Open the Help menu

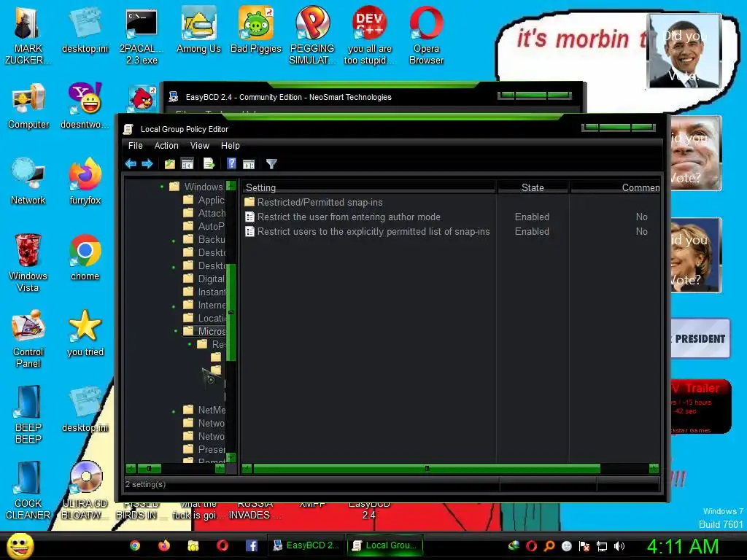pos(230,146)
